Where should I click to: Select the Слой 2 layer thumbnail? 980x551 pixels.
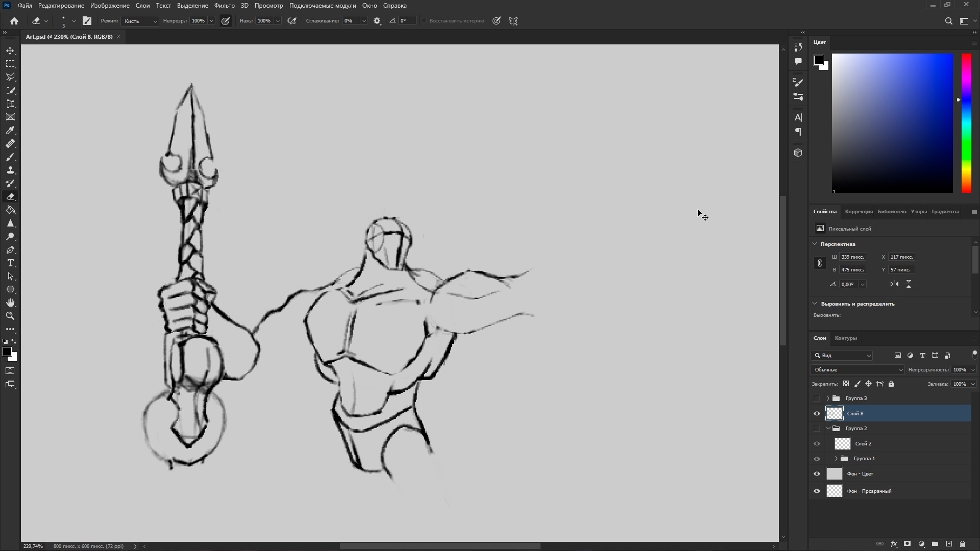pos(843,444)
